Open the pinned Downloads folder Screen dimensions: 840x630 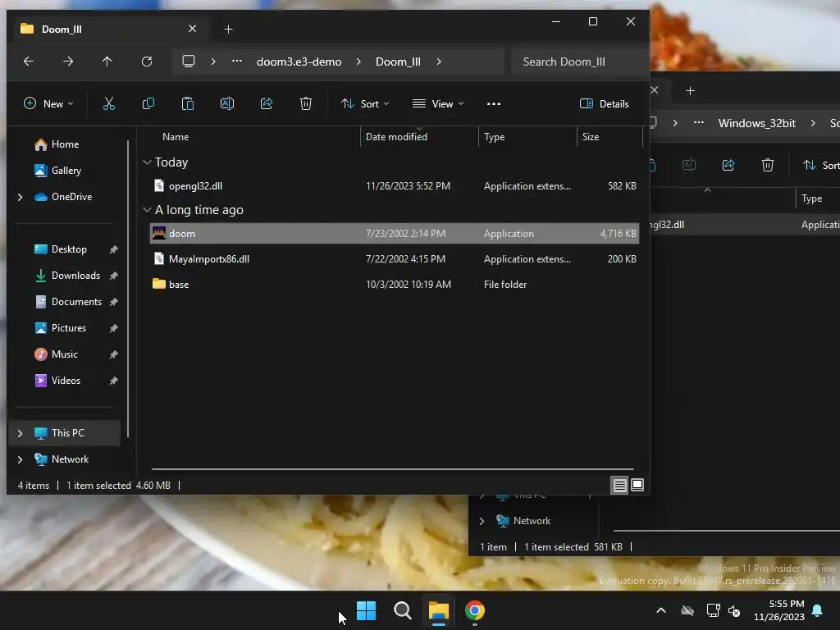coord(67,276)
